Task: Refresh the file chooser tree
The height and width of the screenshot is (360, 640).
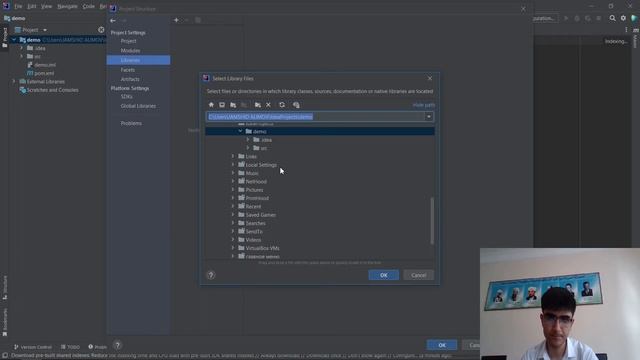Action: point(282,105)
